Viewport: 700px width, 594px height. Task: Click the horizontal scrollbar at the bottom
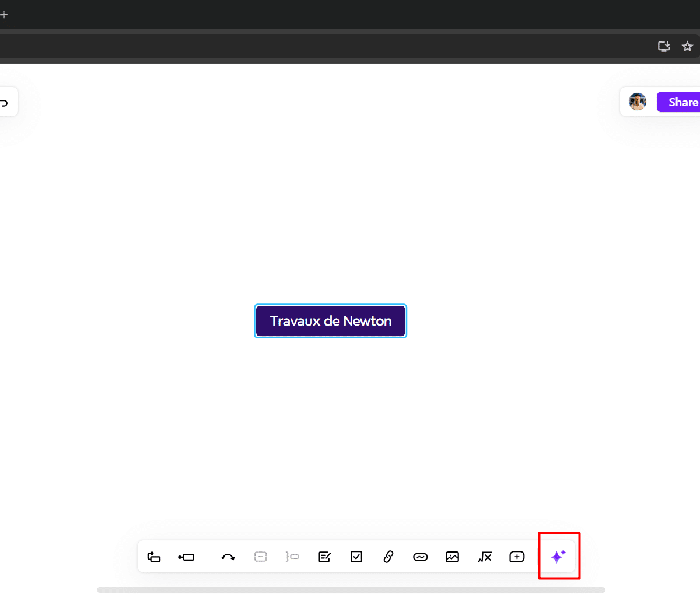point(351,590)
